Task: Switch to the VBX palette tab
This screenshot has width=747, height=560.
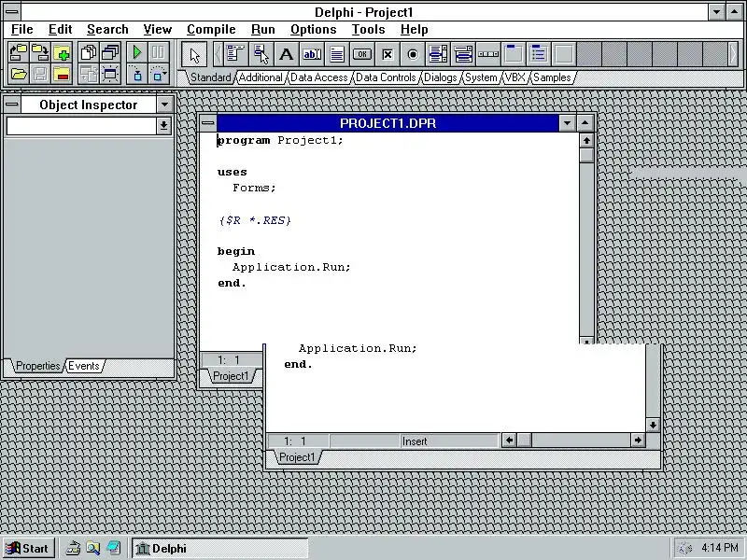Action: coord(515,77)
